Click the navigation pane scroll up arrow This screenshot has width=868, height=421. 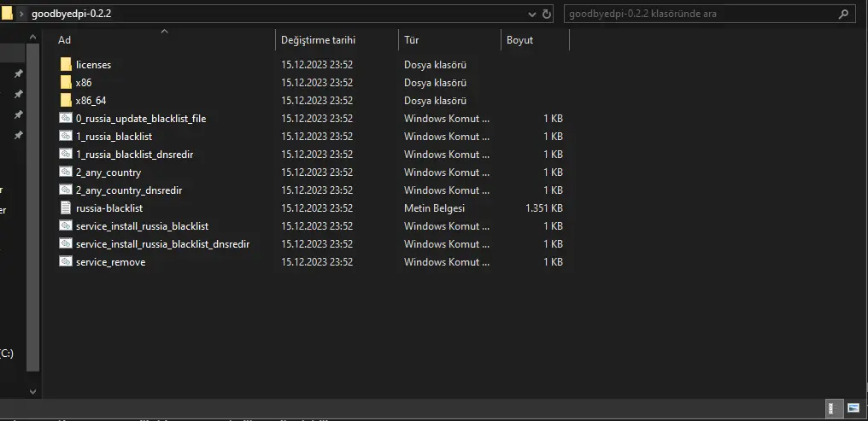click(32, 37)
